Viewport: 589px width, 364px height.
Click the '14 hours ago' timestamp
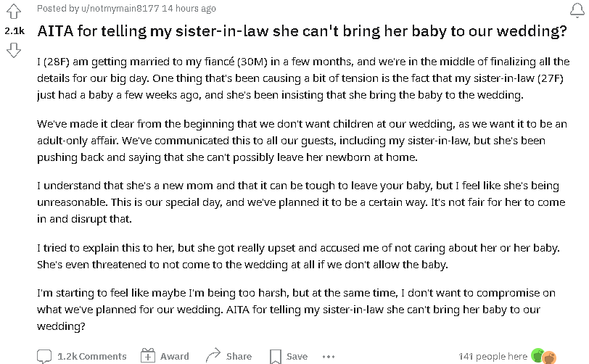(189, 8)
